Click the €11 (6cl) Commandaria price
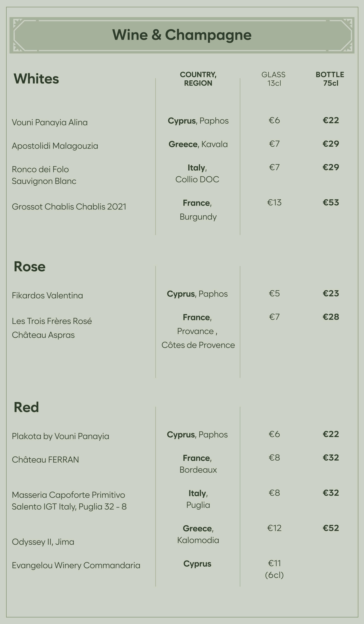 (274, 569)
